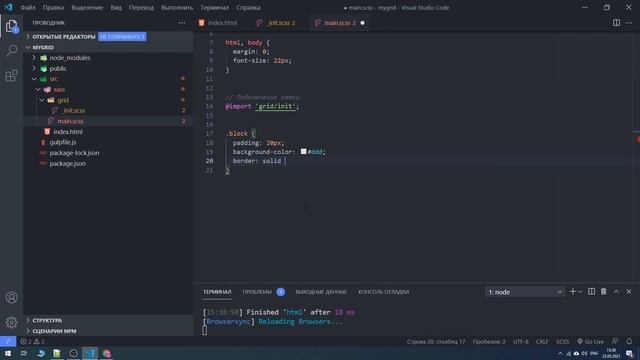This screenshot has height=360, width=640.
Task: Kill terminal with trash icon
Action: (604, 291)
